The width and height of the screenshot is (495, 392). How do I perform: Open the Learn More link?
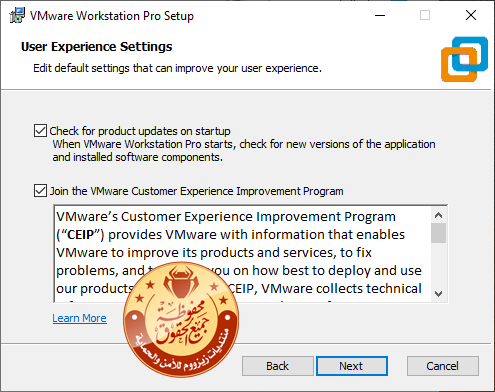(x=79, y=318)
